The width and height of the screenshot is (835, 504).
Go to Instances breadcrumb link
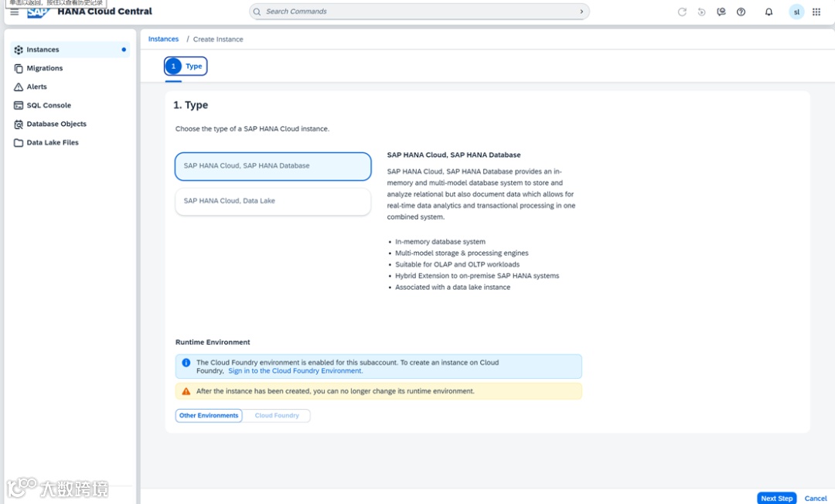pyautogui.click(x=163, y=39)
